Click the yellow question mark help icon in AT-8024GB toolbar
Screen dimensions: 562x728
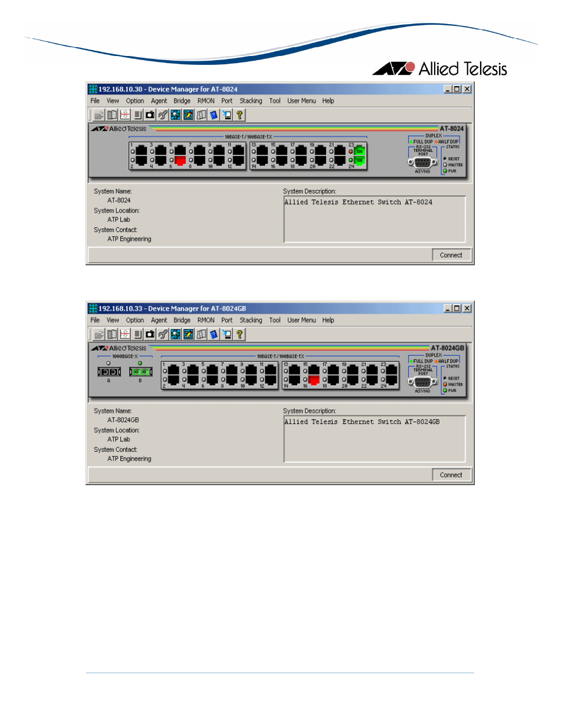click(240, 334)
